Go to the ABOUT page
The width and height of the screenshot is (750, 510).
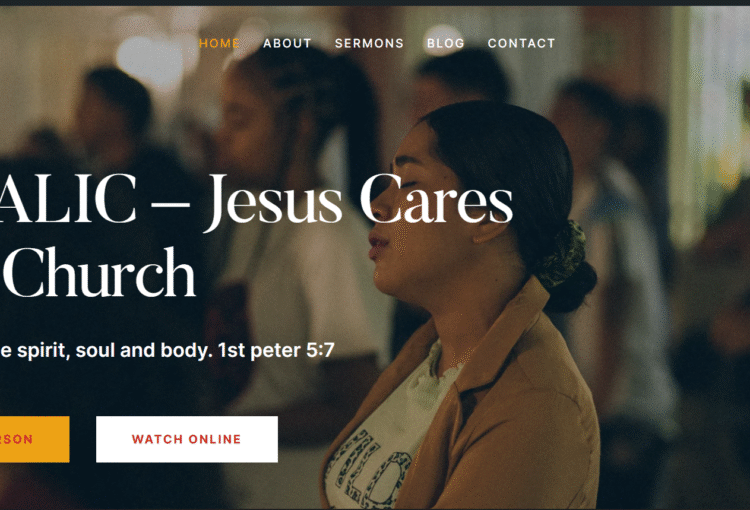(x=287, y=44)
